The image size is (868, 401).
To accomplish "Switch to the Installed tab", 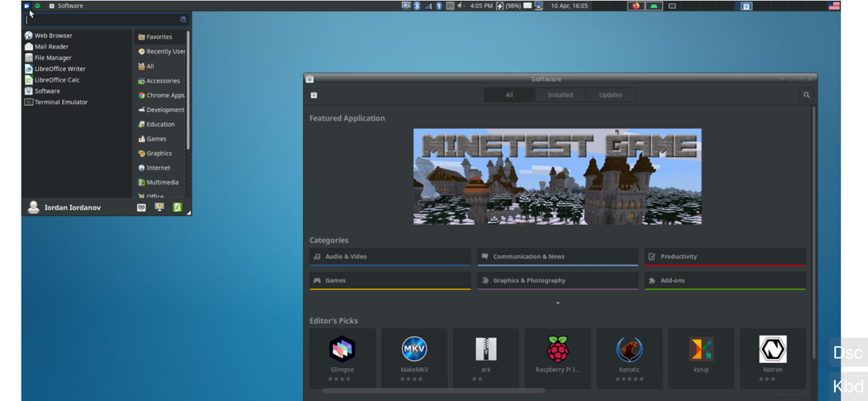I will tap(560, 95).
